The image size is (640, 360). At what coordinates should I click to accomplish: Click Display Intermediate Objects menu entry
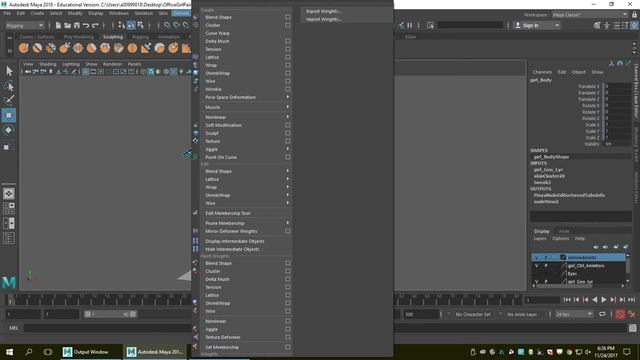[235, 241]
